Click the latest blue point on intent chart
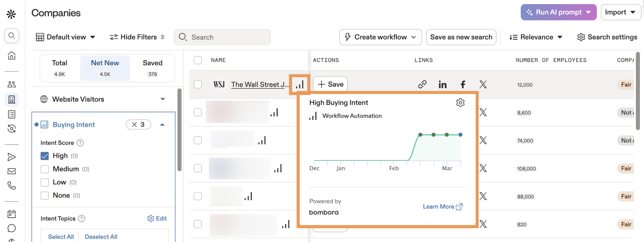 pos(460,135)
